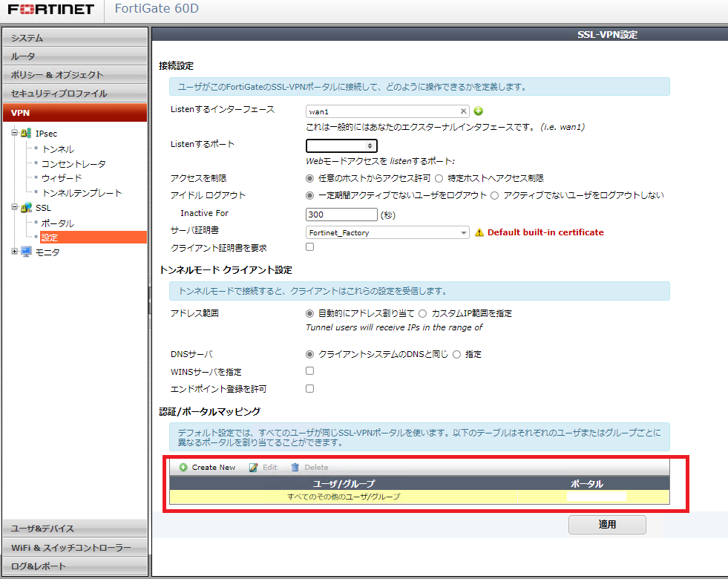Click the Listenするポート stepper arrows
Viewport: 728px width, 579px height.
click(370, 145)
